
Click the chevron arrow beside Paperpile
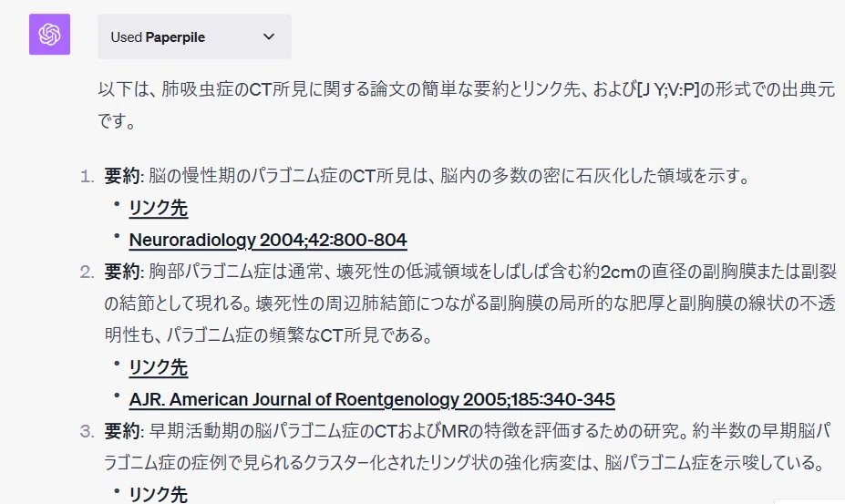coord(269,36)
